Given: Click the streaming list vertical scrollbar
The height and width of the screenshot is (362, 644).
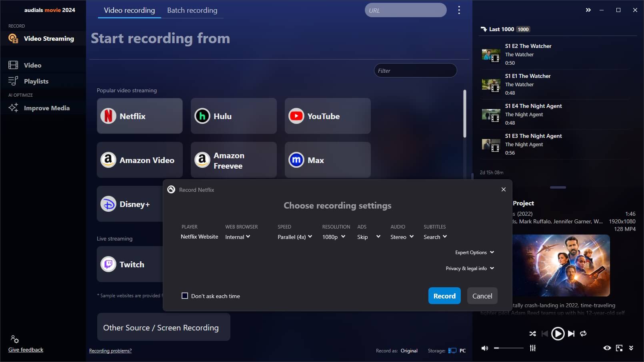Looking at the screenshot, I should (x=464, y=113).
